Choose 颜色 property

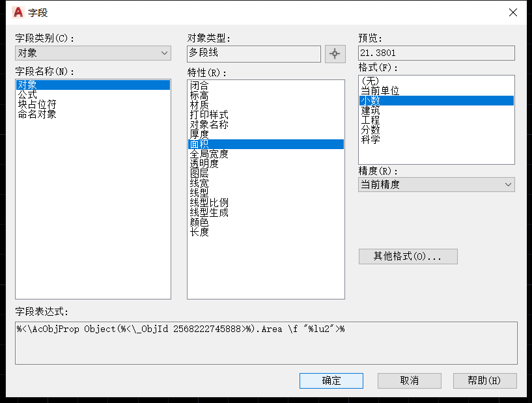point(266,223)
